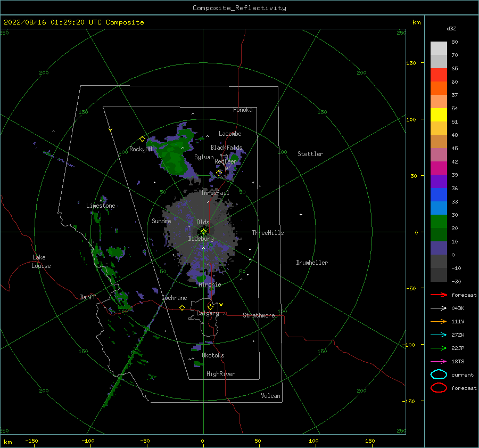Click the white asterisk above Limestone label

click(x=101, y=201)
